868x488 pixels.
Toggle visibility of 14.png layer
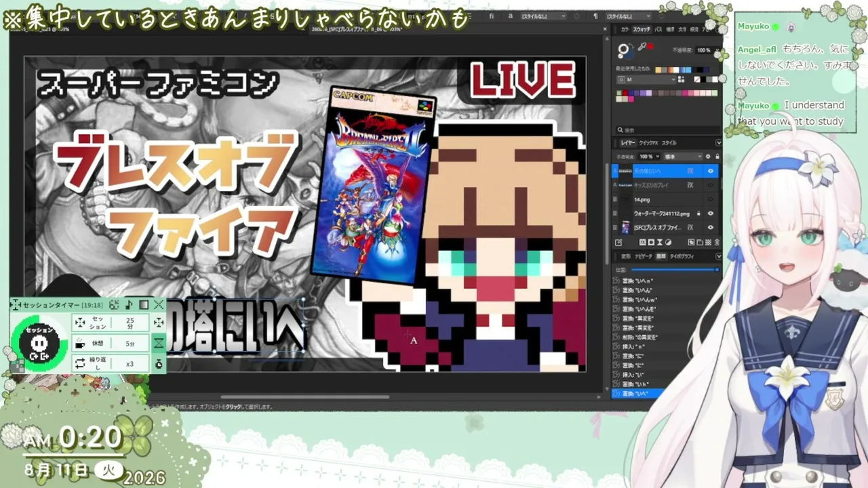(x=711, y=199)
